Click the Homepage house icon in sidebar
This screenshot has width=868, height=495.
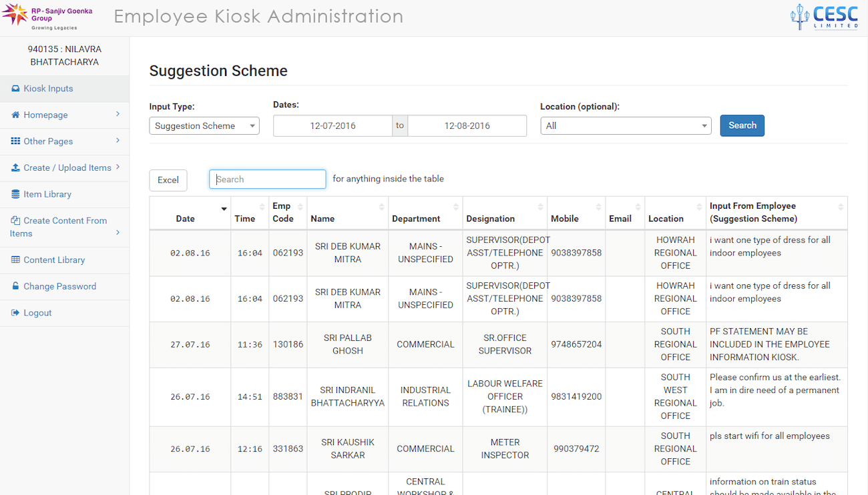pyautogui.click(x=15, y=115)
